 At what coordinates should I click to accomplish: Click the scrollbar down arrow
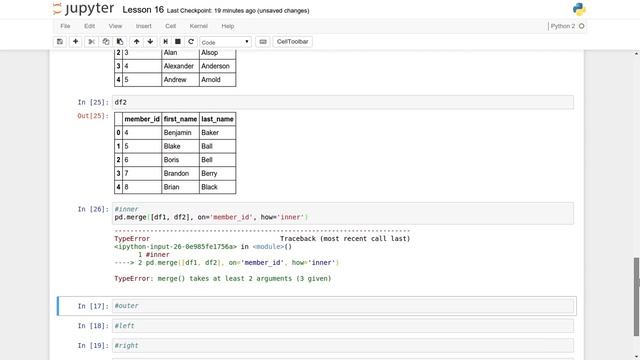636,356
